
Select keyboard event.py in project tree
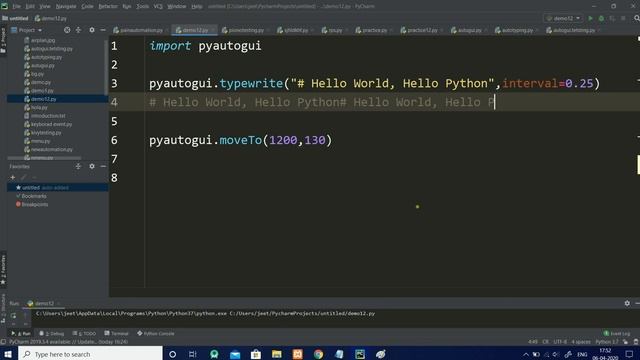[51, 124]
